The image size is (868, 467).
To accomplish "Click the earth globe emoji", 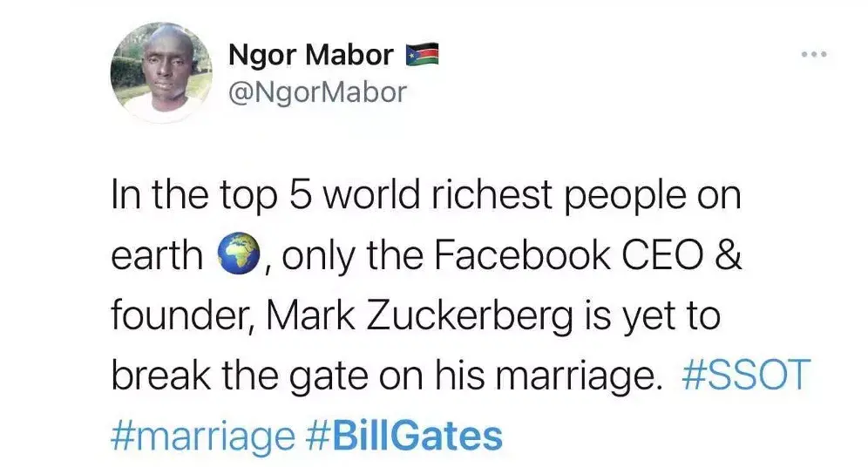I will coord(239,255).
